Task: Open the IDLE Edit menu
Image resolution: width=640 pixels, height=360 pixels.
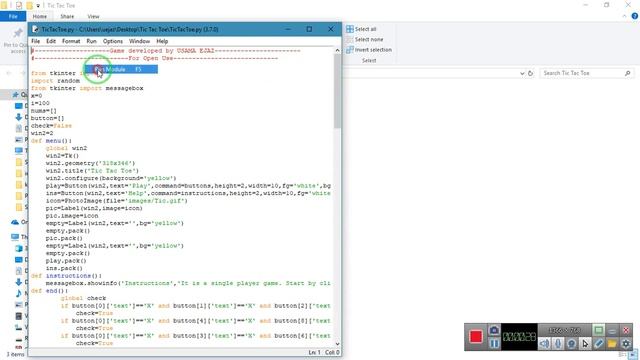Action: (x=51, y=41)
